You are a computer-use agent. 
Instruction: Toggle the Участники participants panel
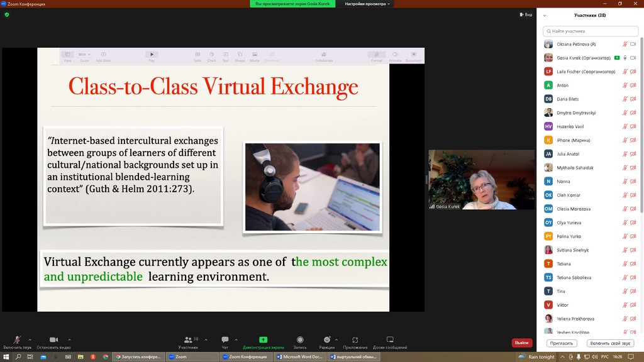pyautogui.click(x=188, y=343)
